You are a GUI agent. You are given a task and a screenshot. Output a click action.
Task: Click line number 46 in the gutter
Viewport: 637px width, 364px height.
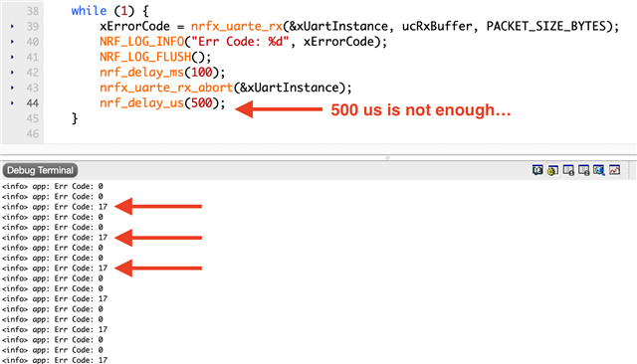pyautogui.click(x=33, y=134)
